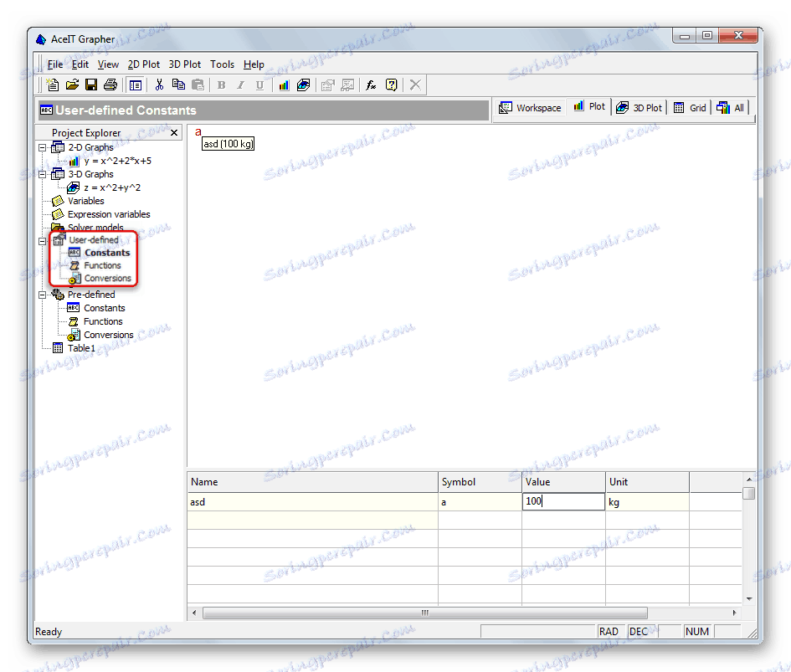The height and width of the screenshot is (672, 791).
Task: Click the Symbol cell 'a'
Action: tap(480, 502)
